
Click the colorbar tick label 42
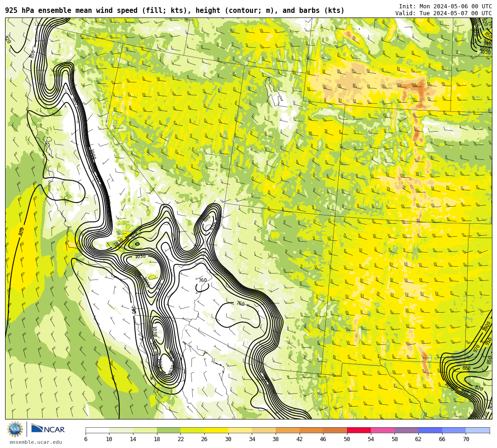[x=300, y=439]
